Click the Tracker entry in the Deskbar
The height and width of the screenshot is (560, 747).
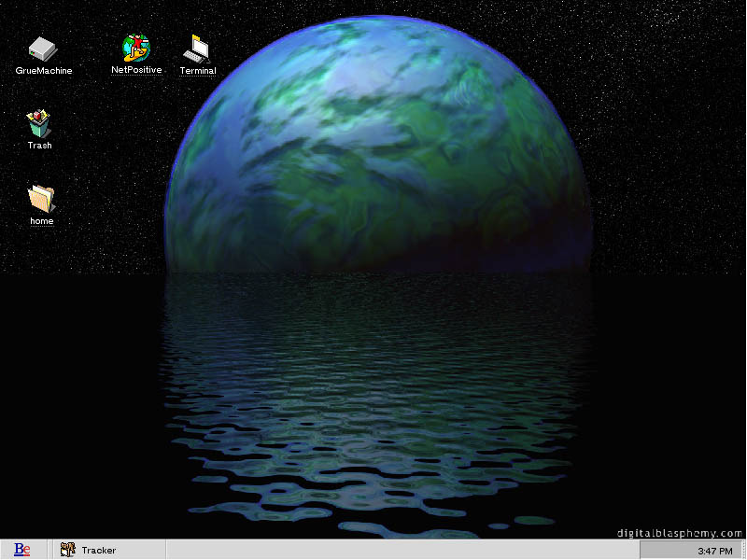(x=109, y=550)
